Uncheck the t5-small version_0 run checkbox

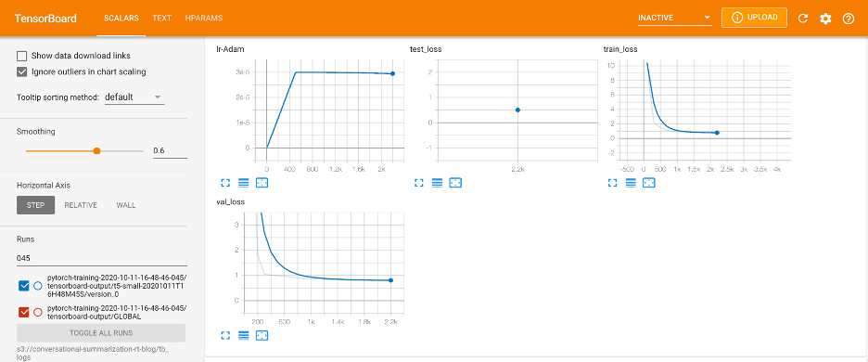(24, 286)
